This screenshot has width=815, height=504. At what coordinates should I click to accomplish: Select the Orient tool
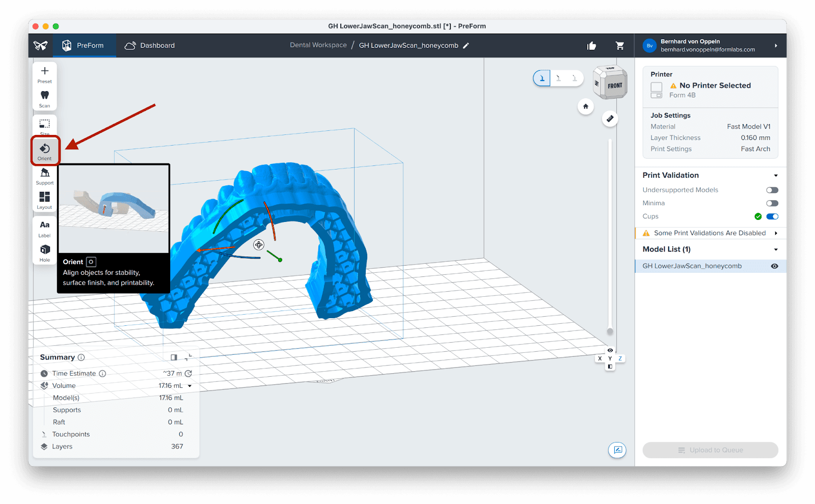45,150
